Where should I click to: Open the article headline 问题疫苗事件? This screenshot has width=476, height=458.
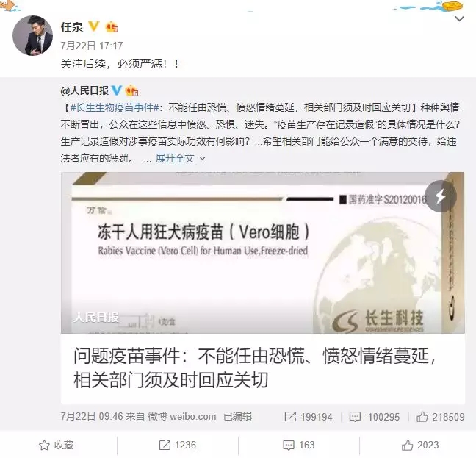255,368
